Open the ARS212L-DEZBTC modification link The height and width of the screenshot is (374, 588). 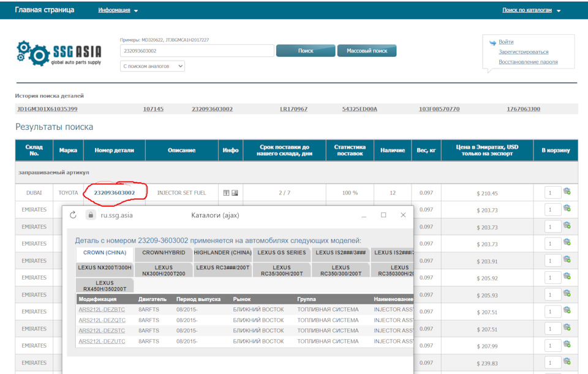tap(102, 310)
